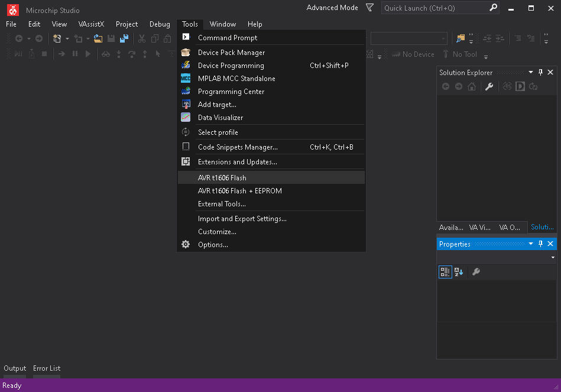Open Device Pack Manager

click(x=271, y=53)
